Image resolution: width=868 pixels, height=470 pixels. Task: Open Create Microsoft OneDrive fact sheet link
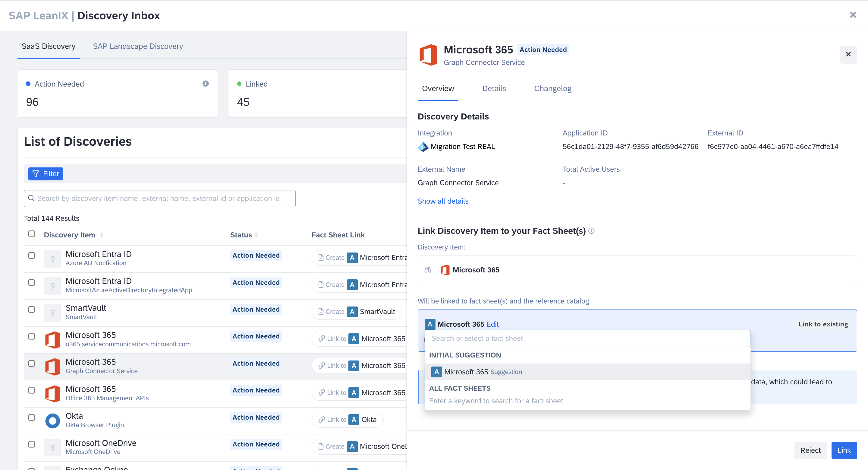[x=359, y=446]
